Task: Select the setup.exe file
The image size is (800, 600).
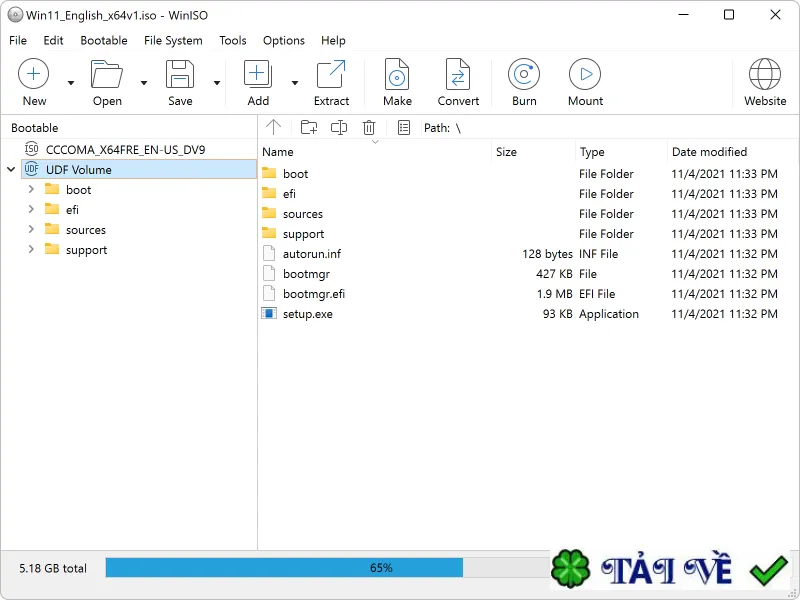Action: click(x=308, y=314)
